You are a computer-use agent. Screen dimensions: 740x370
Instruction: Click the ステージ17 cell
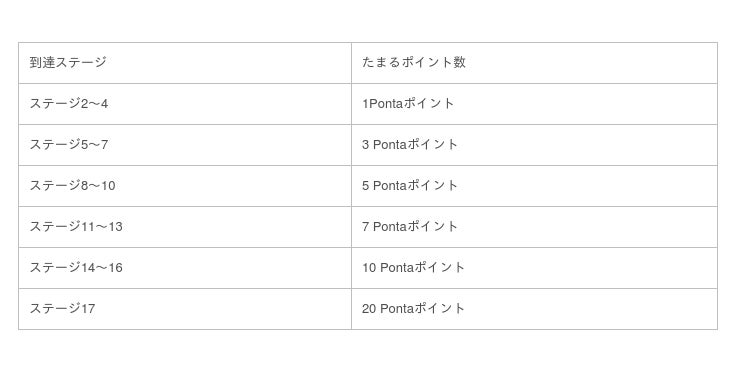[x=185, y=309]
